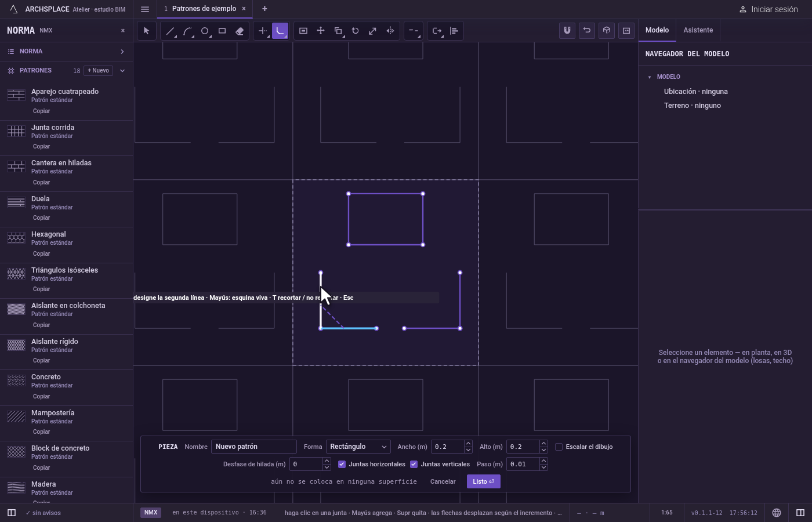
Task: Toggle the active Fillet corner tool
Action: (280, 31)
